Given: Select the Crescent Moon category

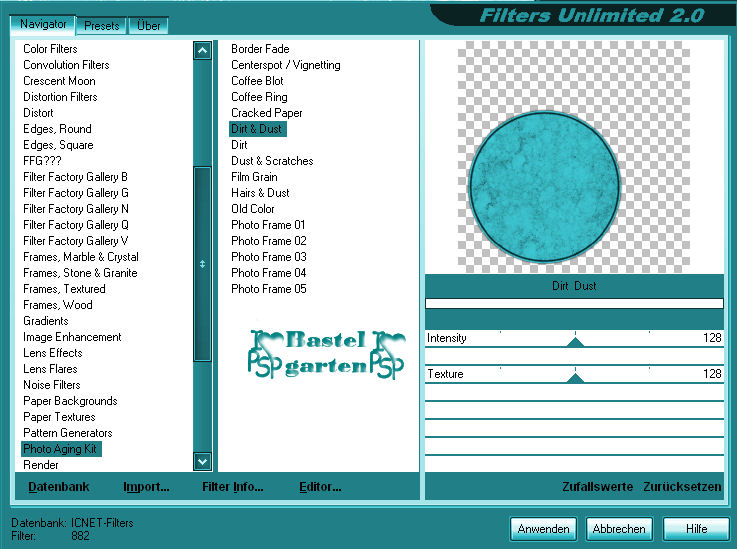Looking at the screenshot, I should pyautogui.click(x=59, y=81).
